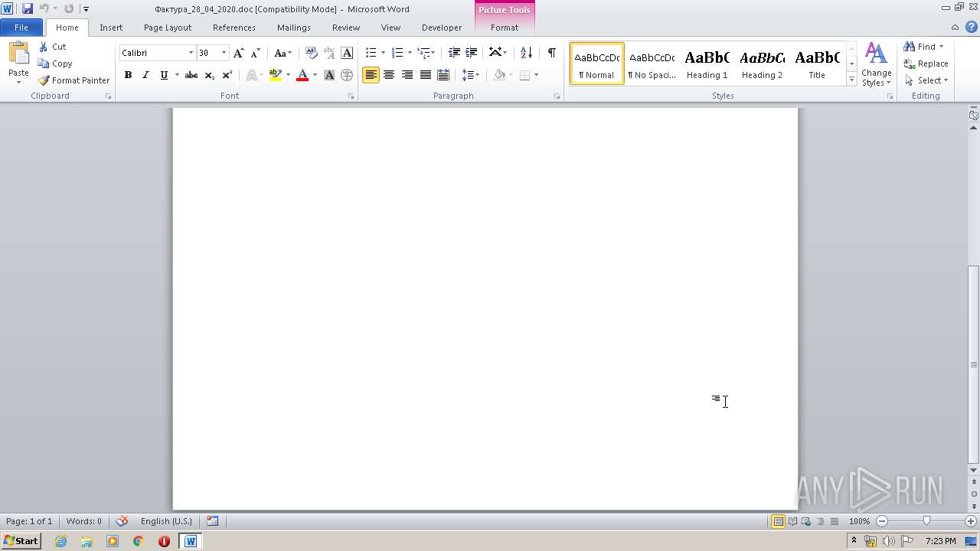Toggle Print Layout view button

[778, 521]
